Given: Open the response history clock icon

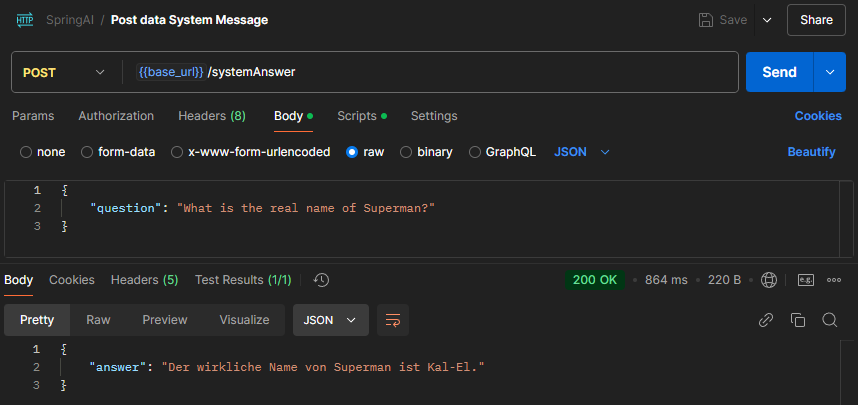Looking at the screenshot, I should [322, 280].
